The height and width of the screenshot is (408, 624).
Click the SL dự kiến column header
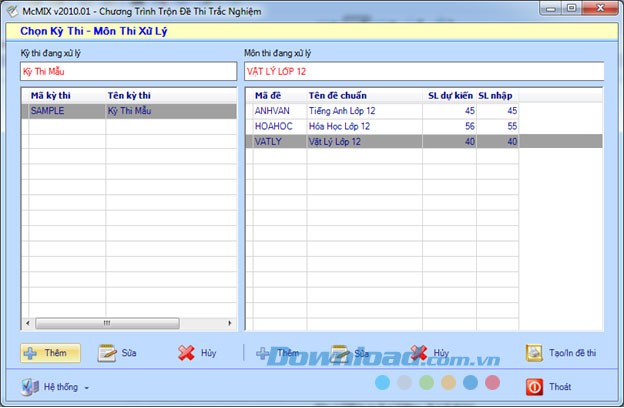point(448,95)
